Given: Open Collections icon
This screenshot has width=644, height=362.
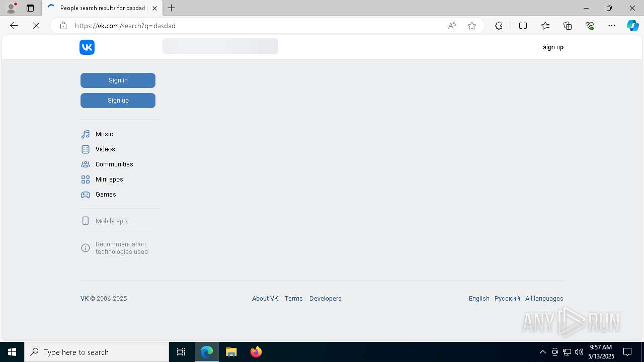Looking at the screenshot, I should click(568, 26).
